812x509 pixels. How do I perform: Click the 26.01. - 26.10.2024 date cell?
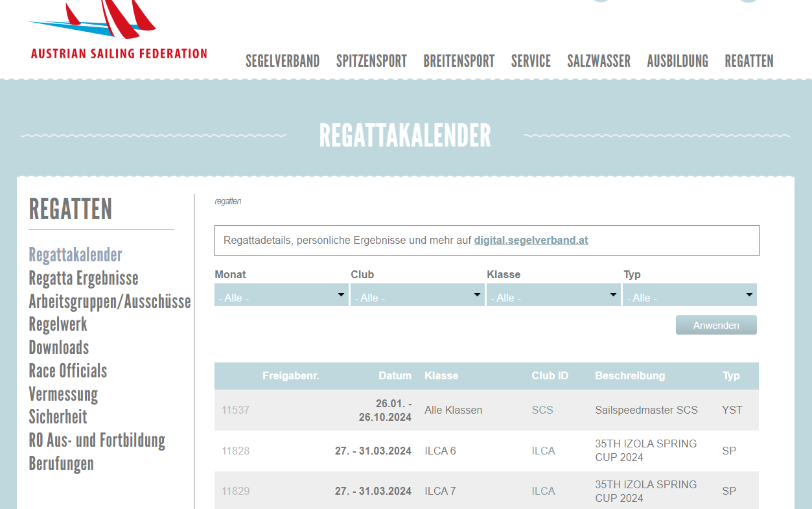[385, 410]
